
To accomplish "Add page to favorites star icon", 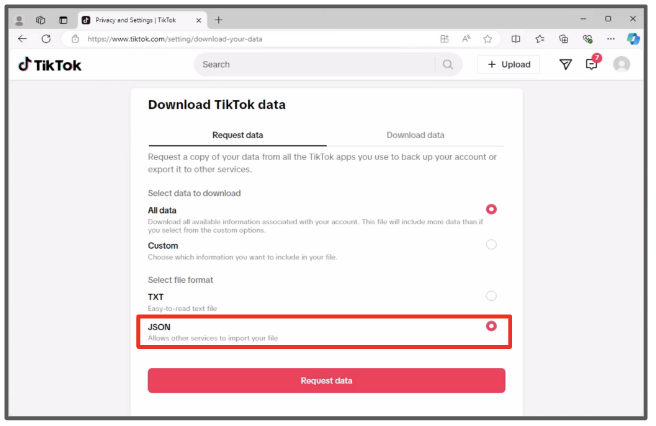I will [487, 39].
